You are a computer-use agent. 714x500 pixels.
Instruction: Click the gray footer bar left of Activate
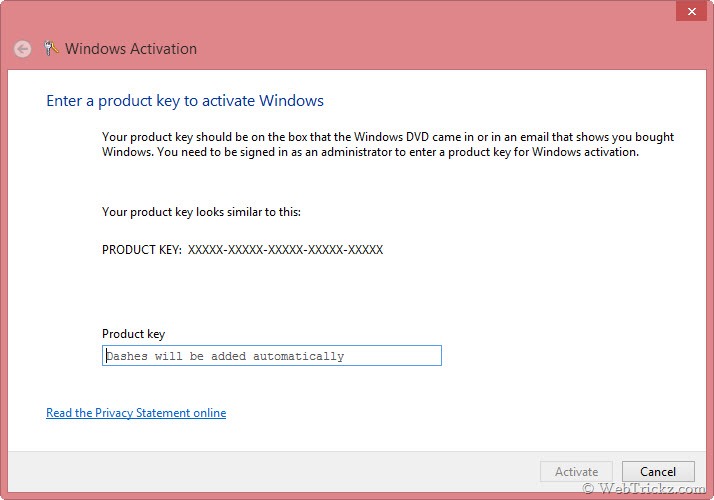coord(273,472)
